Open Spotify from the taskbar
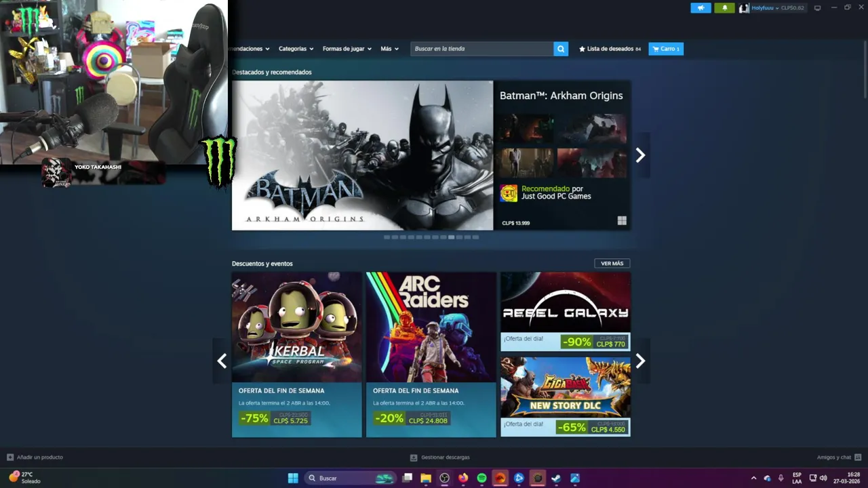Viewport: 868px width, 488px height. point(481,478)
